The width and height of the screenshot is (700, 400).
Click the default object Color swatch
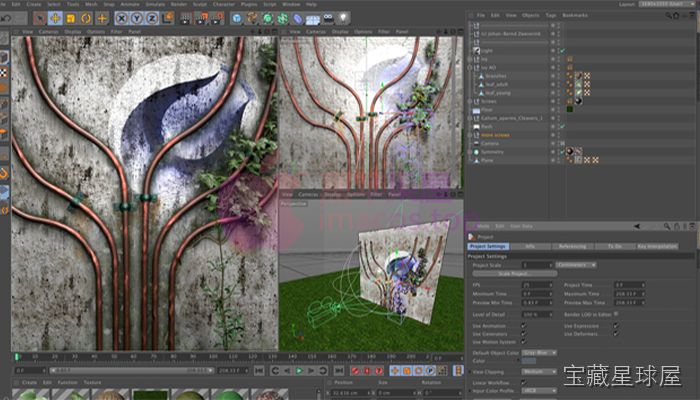point(529,361)
